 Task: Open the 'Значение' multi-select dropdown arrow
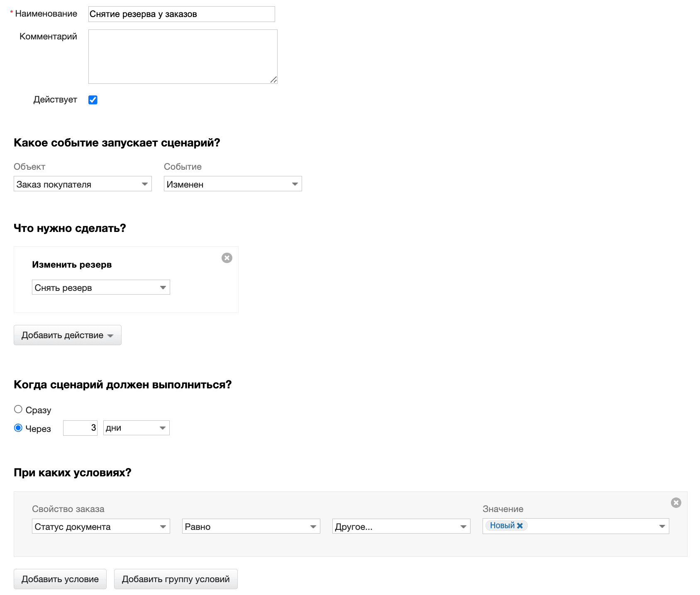coord(662,526)
